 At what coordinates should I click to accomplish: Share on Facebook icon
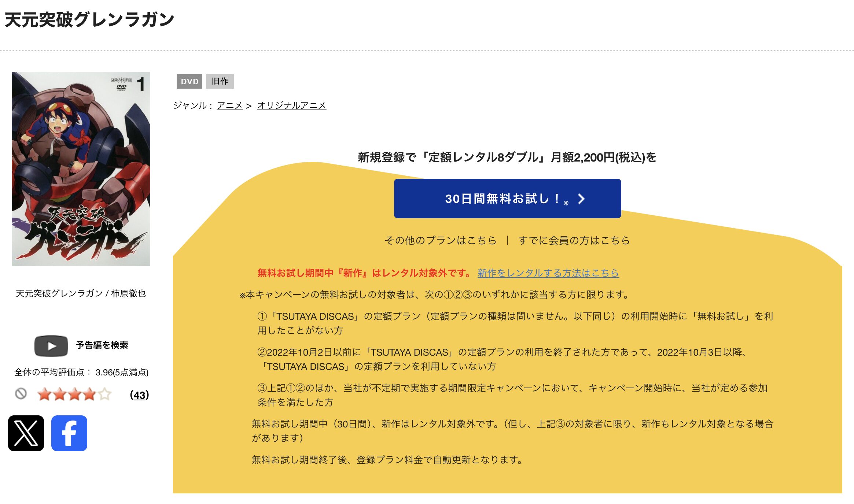pyautogui.click(x=69, y=433)
